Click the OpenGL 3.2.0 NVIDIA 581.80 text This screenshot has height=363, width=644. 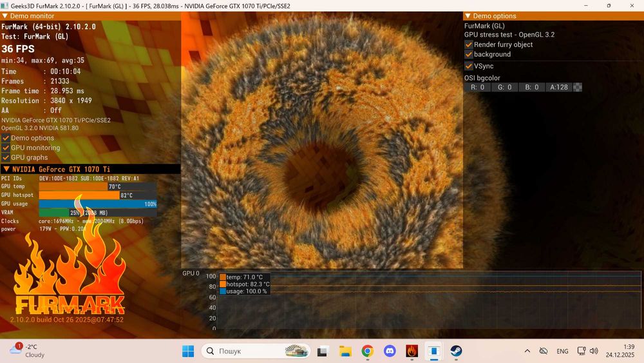[x=40, y=128]
